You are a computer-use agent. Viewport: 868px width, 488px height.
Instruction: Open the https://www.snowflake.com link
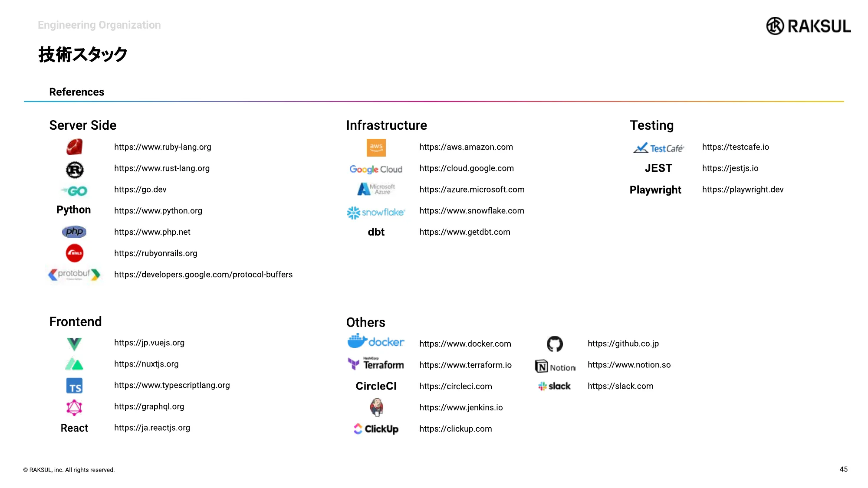472,211
